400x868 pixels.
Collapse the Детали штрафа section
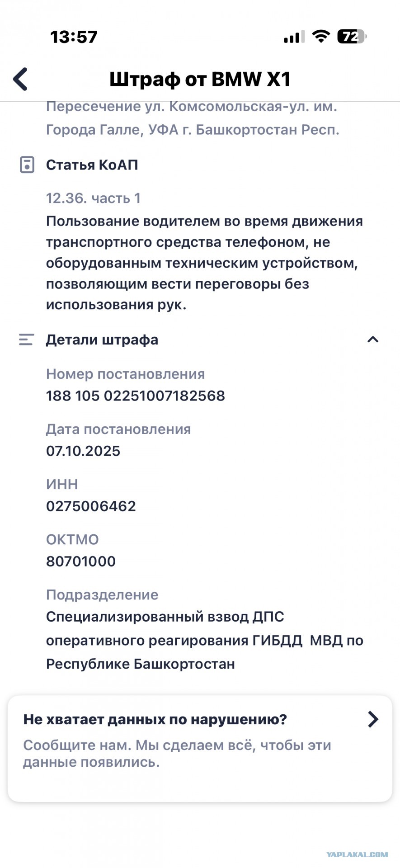[x=372, y=340]
